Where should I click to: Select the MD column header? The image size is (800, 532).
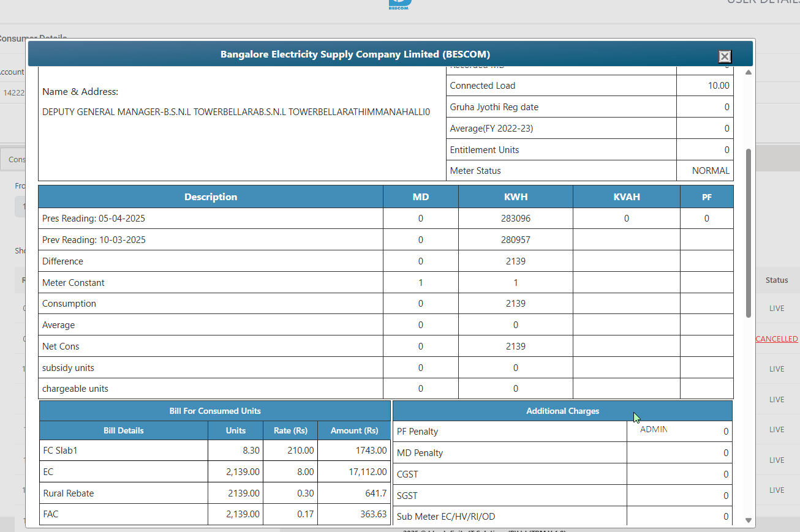click(x=421, y=197)
